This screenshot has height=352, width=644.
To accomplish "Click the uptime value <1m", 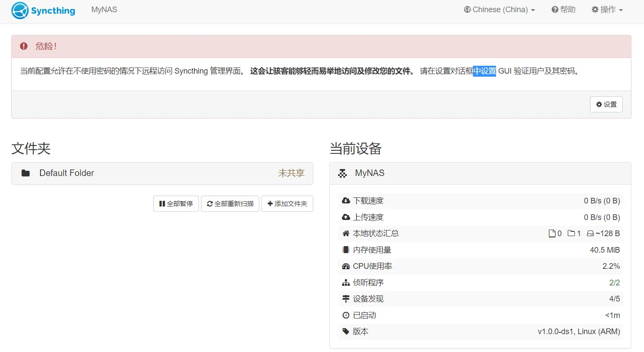I will pyautogui.click(x=613, y=315).
